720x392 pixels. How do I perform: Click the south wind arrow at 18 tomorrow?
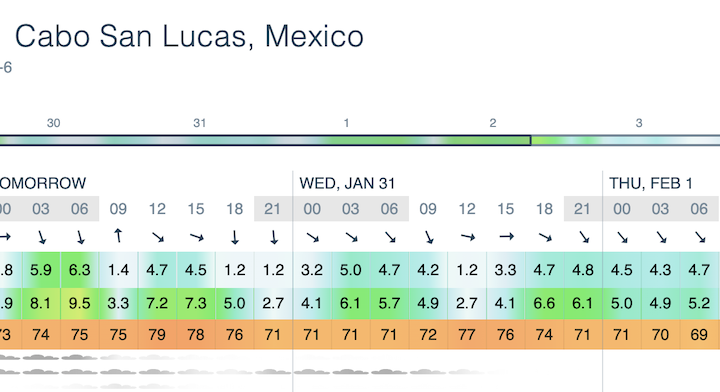point(235,237)
